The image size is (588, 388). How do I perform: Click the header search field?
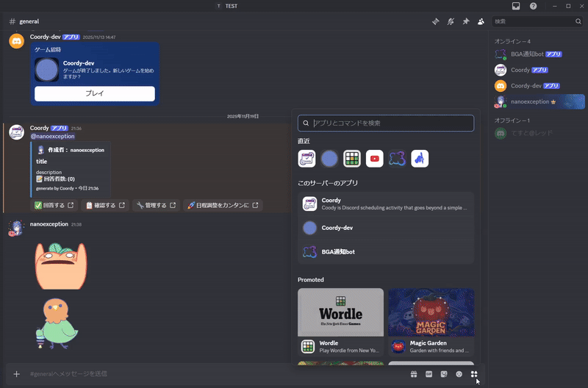[537, 21]
